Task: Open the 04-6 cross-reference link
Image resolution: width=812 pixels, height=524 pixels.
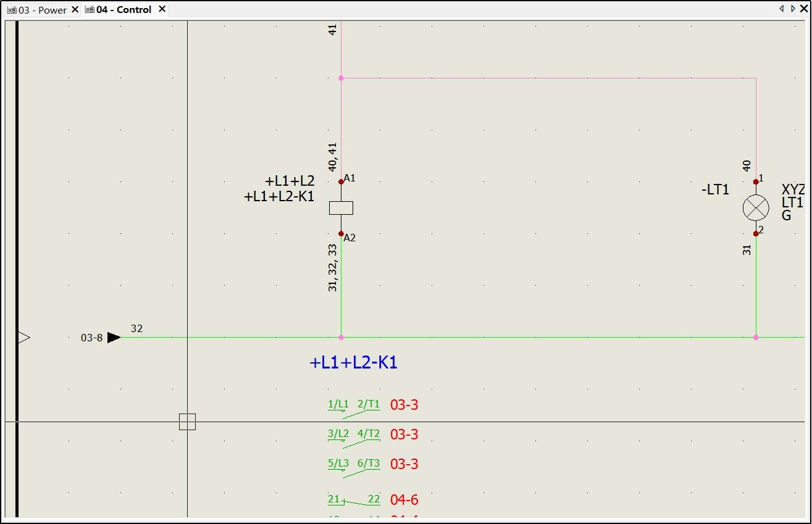Action: [x=404, y=500]
